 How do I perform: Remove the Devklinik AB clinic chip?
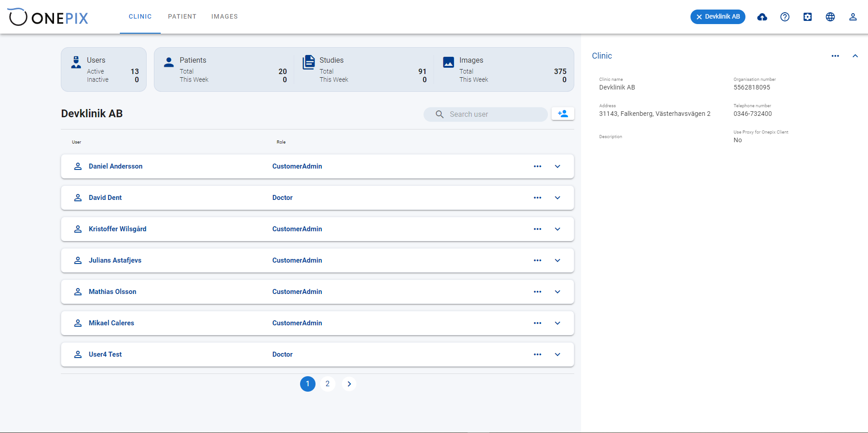[699, 17]
